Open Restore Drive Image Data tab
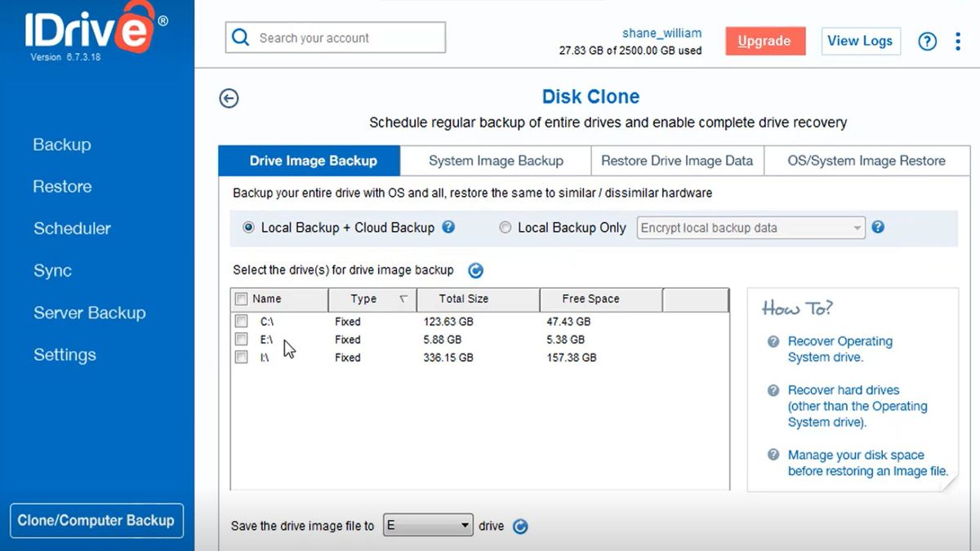This screenshot has height=551, width=980. (677, 161)
